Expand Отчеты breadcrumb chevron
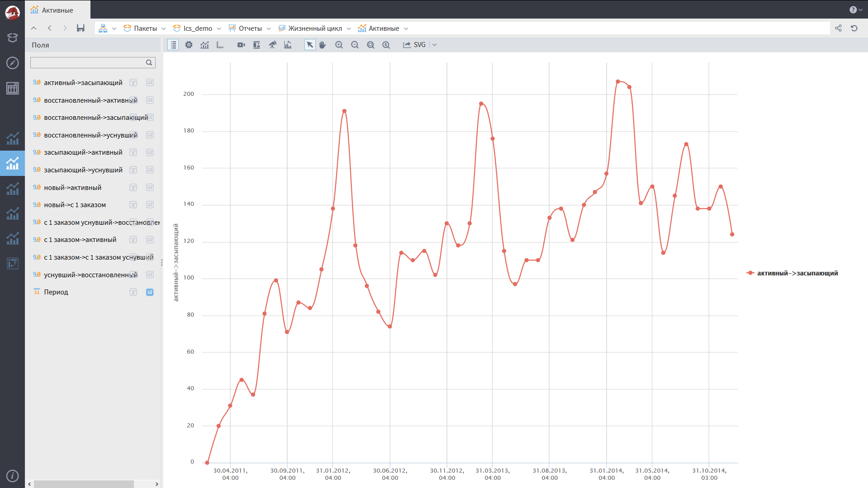Screen dimensions: 868x488 pyautogui.click(x=269, y=28)
